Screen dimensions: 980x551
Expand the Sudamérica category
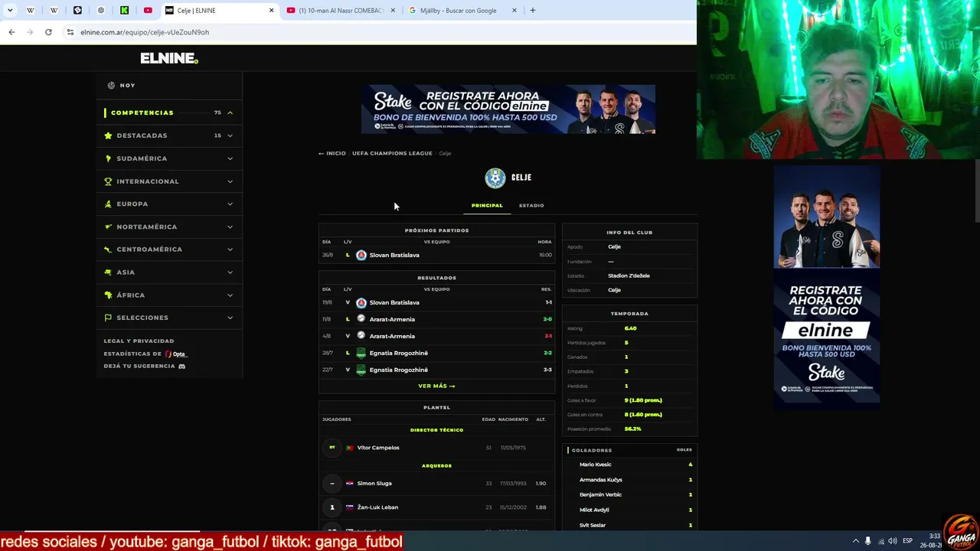click(230, 158)
